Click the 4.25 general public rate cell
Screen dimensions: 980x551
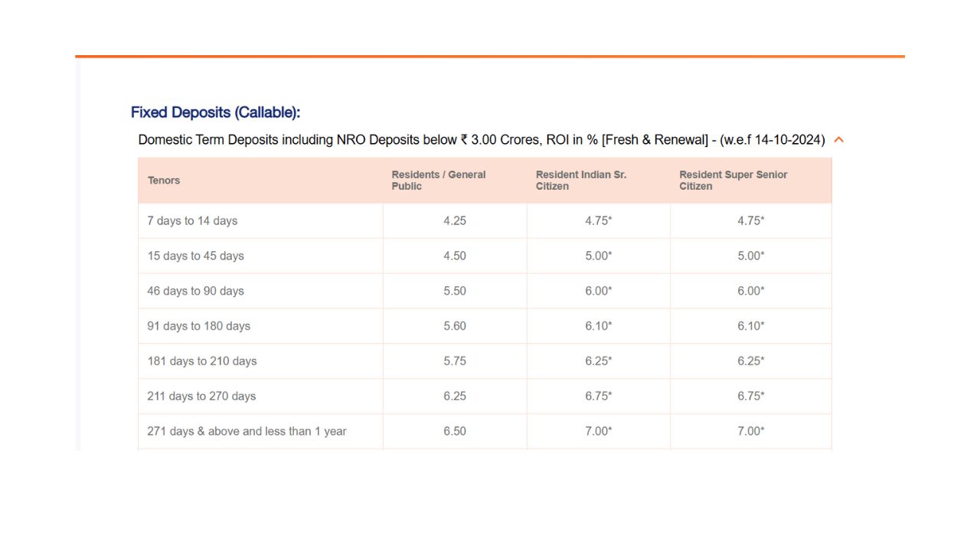pyautogui.click(x=455, y=221)
